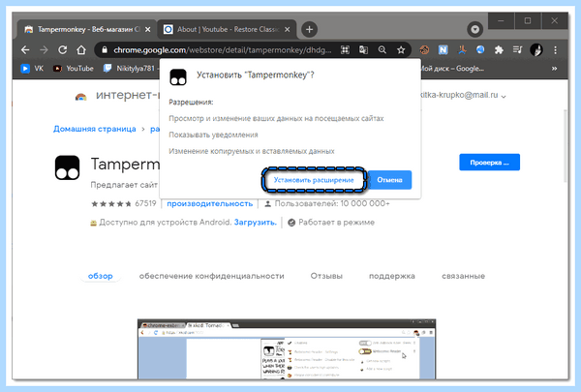The width and height of the screenshot is (581, 392).
Task: Click the blue N extension icon
Action: tap(443, 50)
